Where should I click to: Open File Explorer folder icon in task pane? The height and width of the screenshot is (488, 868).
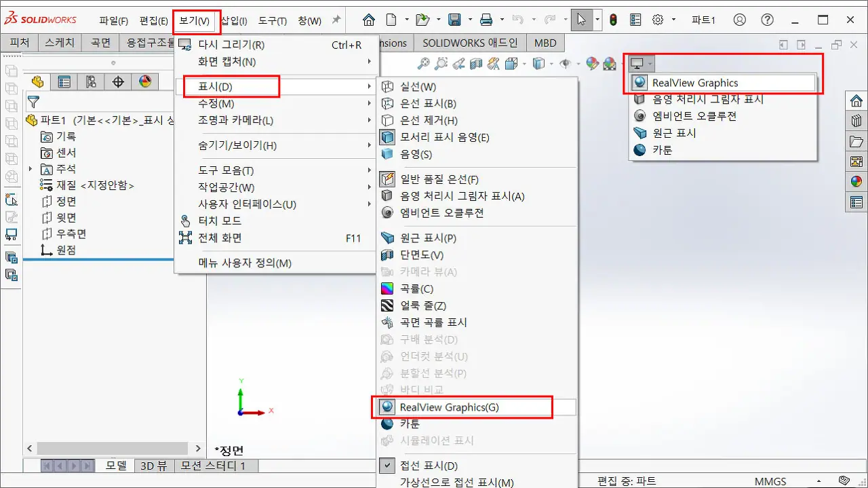[x=856, y=141]
